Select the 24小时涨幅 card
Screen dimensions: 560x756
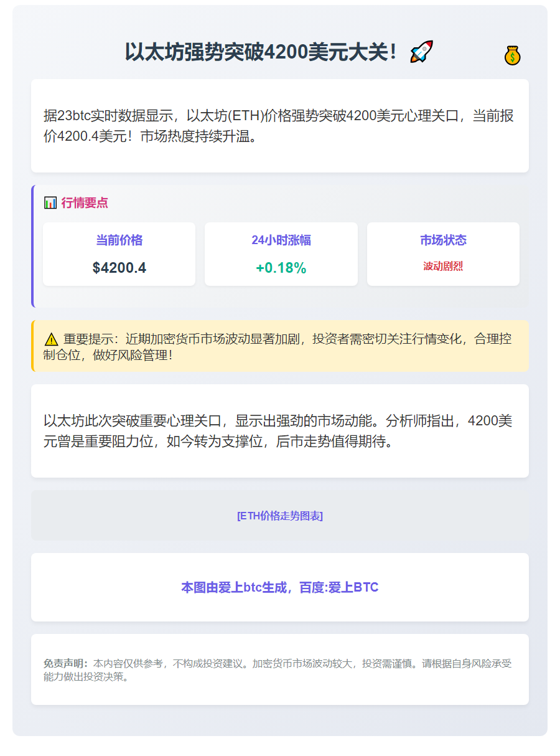click(281, 253)
